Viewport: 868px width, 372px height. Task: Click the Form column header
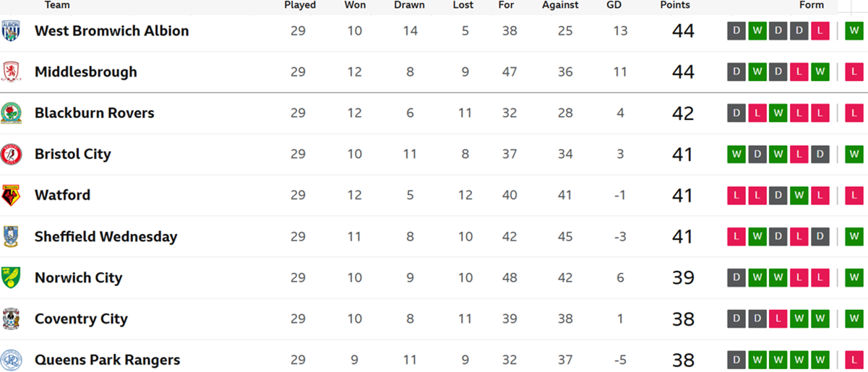click(812, 5)
